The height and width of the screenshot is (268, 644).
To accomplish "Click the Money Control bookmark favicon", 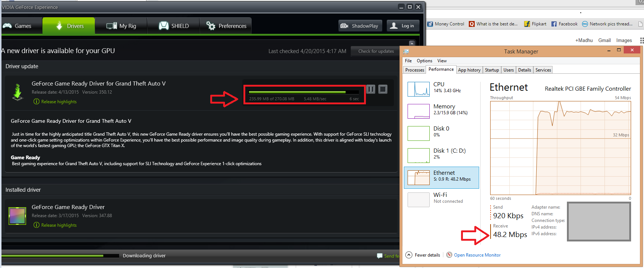I will pyautogui.click(x=430, y=24).
